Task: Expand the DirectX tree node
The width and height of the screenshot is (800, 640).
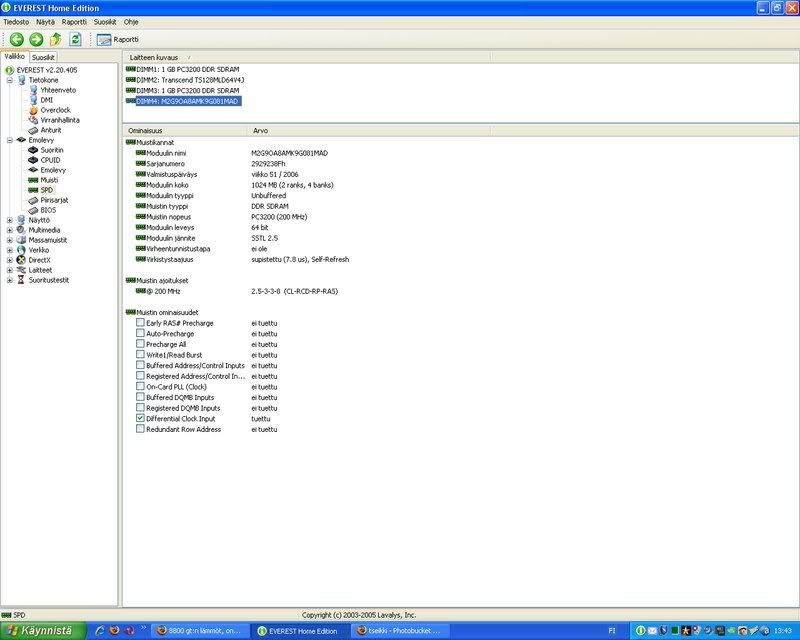Action: pyautogui.click(x=10, y=260)
